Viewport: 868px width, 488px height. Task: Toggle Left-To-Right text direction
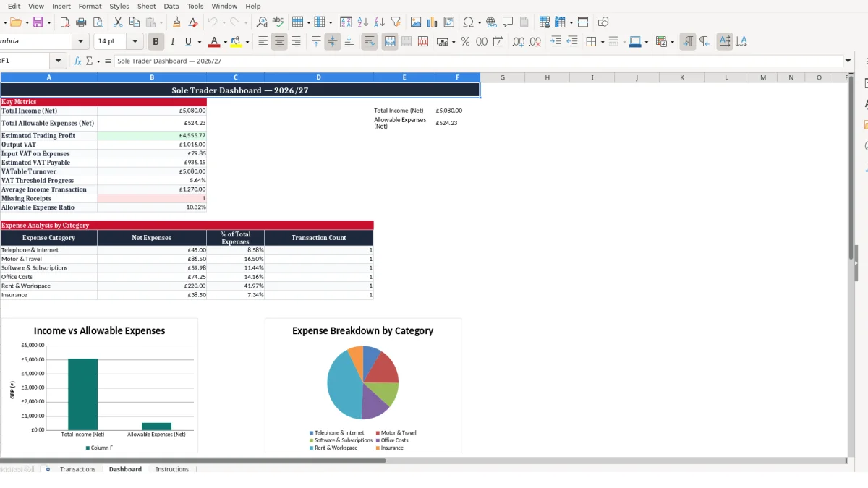click(x=688, y=42)
